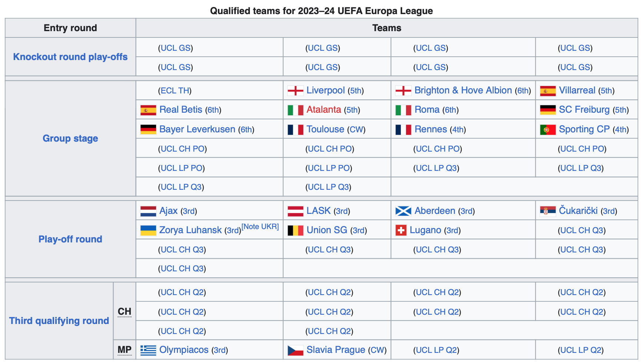The image size is (642, 364).
Task: Click the Portugal flag beside Sporting CP
Action: point(548,129)
